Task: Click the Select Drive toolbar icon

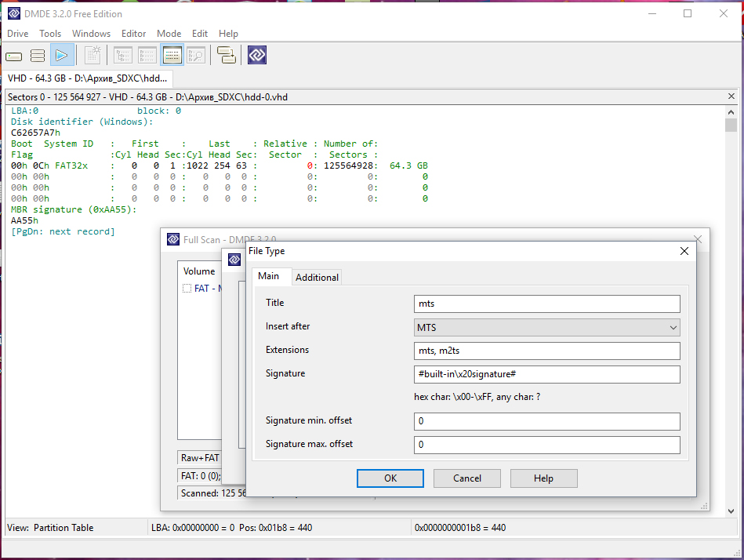Action: 14,56
